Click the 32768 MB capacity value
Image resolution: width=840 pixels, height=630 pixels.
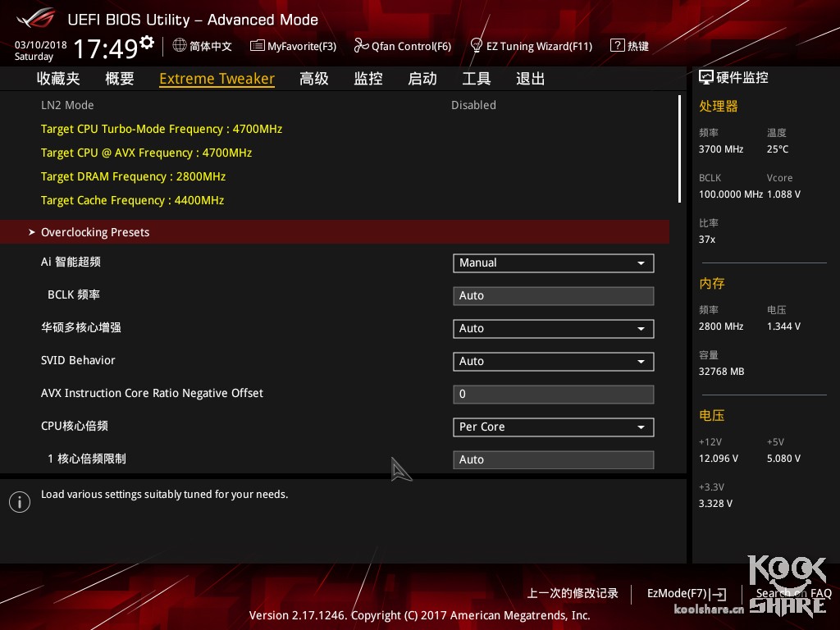tap(722, 372)
